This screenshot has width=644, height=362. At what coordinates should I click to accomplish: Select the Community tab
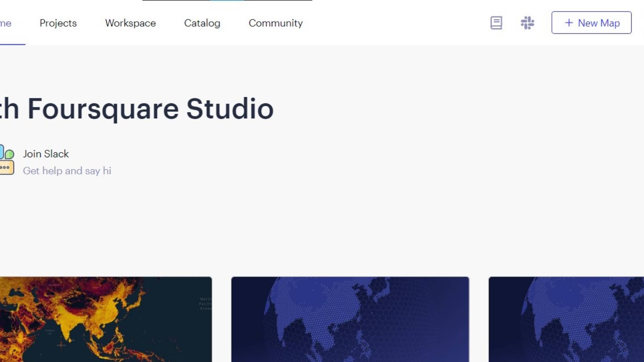click(276, 23)
